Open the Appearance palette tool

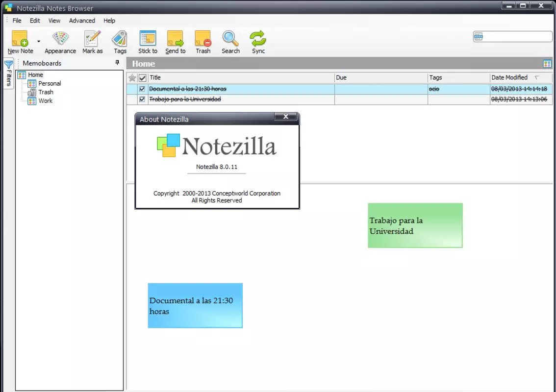(60, 42)
